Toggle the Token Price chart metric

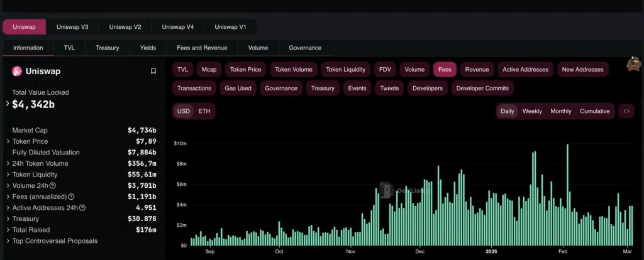coord(246,70)
